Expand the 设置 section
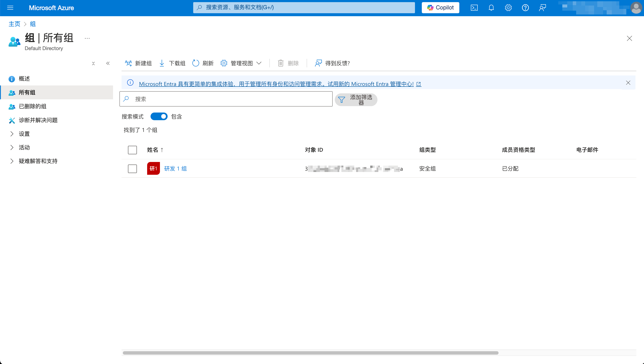The height and width of the screenshot is (364, 644). tap(24, 134)
